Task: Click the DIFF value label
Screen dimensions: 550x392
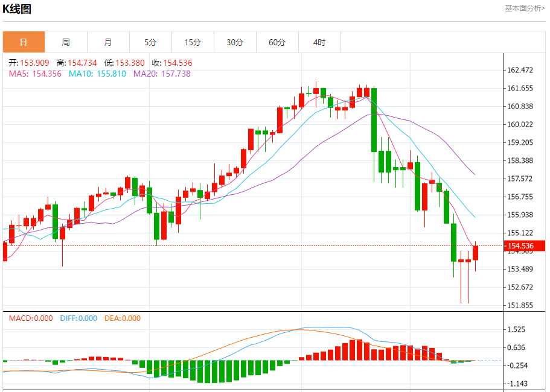Action: click(78, 318)
